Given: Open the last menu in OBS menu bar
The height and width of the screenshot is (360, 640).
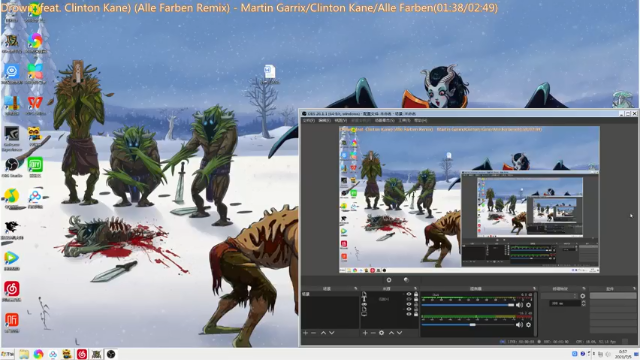Looking at the screenshot, I should pyautogui.click(x=420, y=120).
